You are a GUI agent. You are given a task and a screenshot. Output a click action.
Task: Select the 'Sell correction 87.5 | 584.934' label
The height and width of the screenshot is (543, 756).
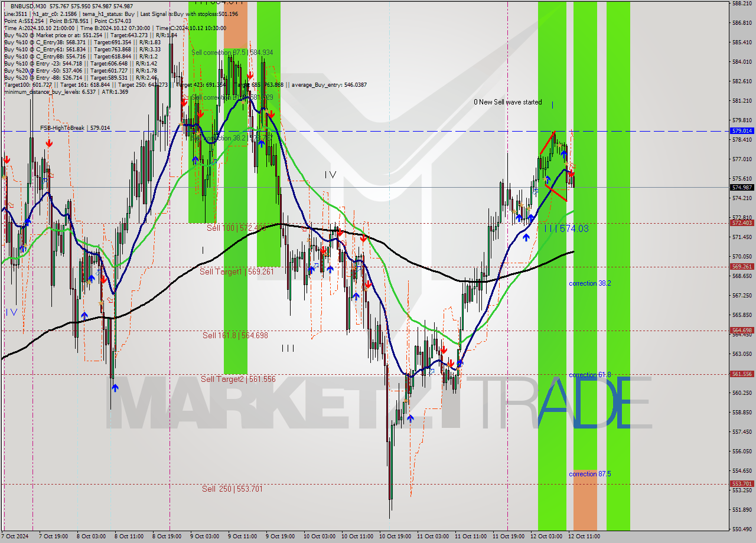[x=232, y=53]
